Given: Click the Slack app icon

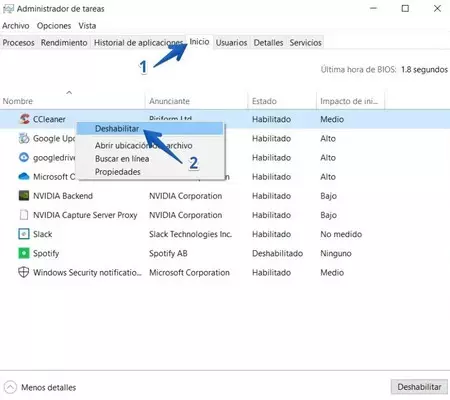Looking at the screenshot, I should [x=24, y=234].
